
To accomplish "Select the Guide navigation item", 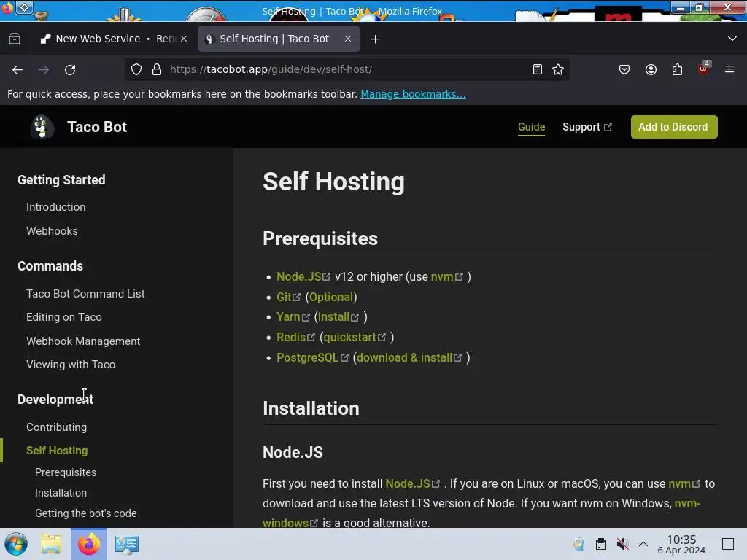I will (x=531, y=127).
